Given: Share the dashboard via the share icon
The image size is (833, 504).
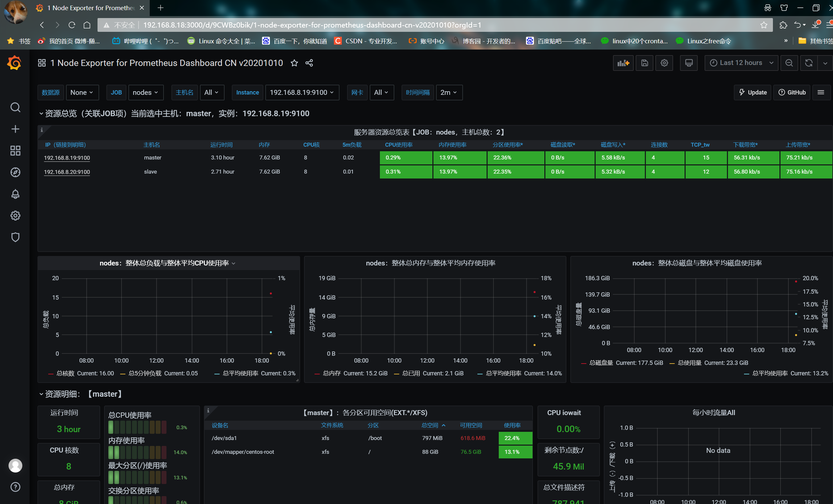Looking at the screenshot, I should click(x=309, y=63).
